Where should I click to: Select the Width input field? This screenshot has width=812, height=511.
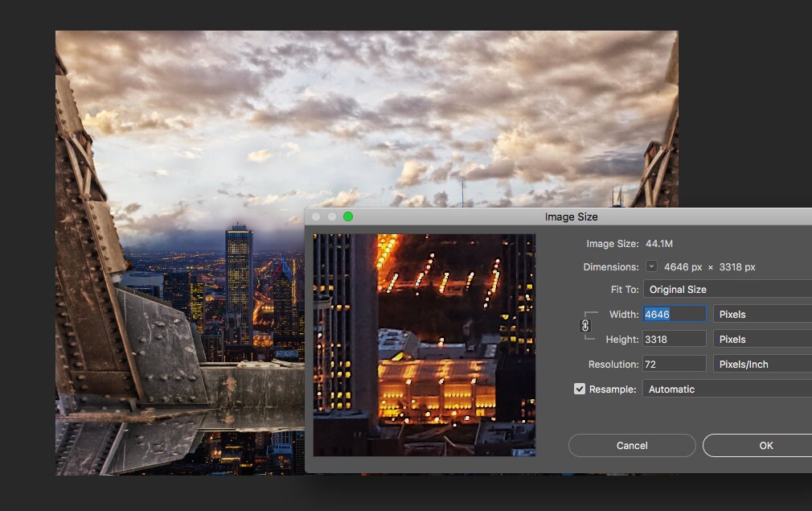674,314
